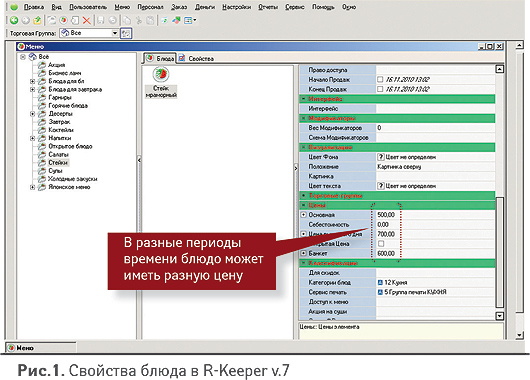Viewport: 530px width, 380px height.
Task: Open the Персонал menu
Action: point(150,7)
